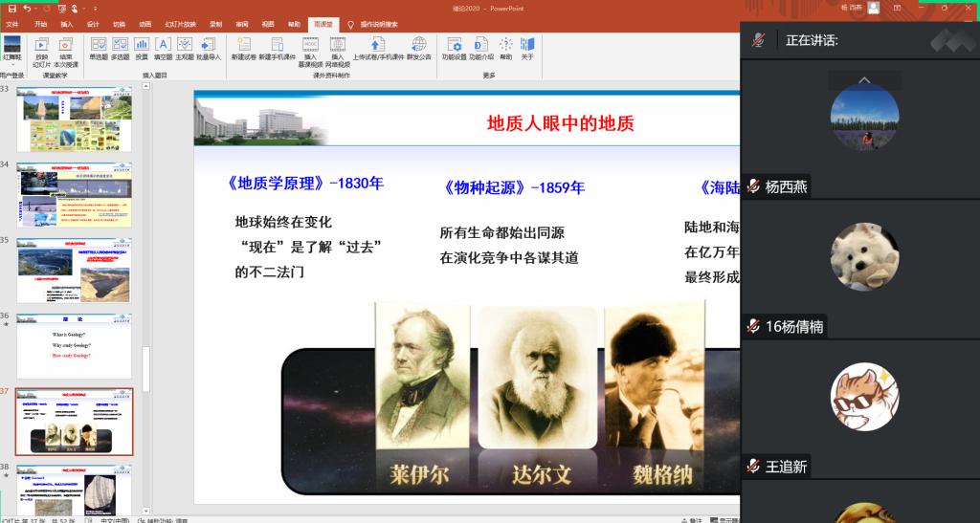Screen dimensions: 980x523
Task: Open the Quick Access Toolbar customize dropdown
Action: [x=96, y=8]
